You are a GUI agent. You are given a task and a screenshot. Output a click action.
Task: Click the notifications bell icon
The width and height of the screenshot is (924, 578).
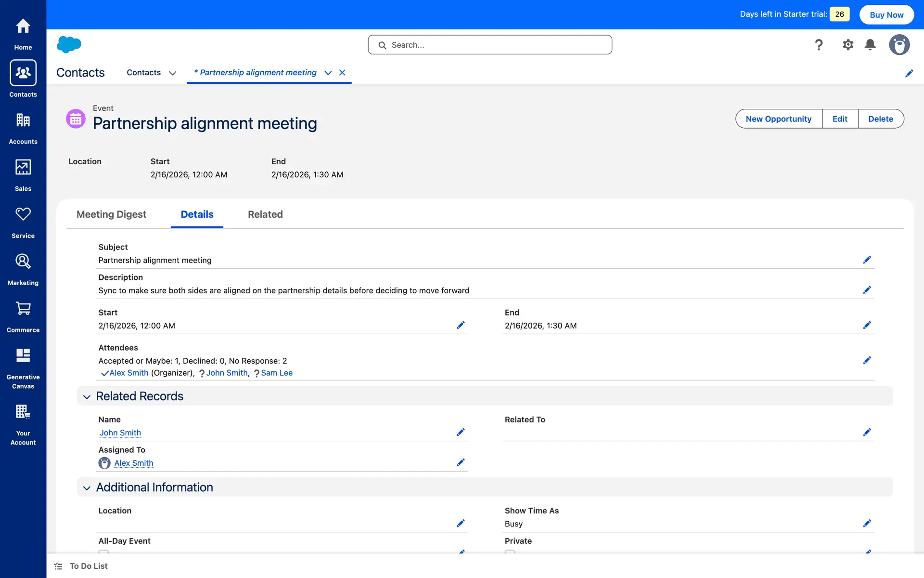pos(870,45)
